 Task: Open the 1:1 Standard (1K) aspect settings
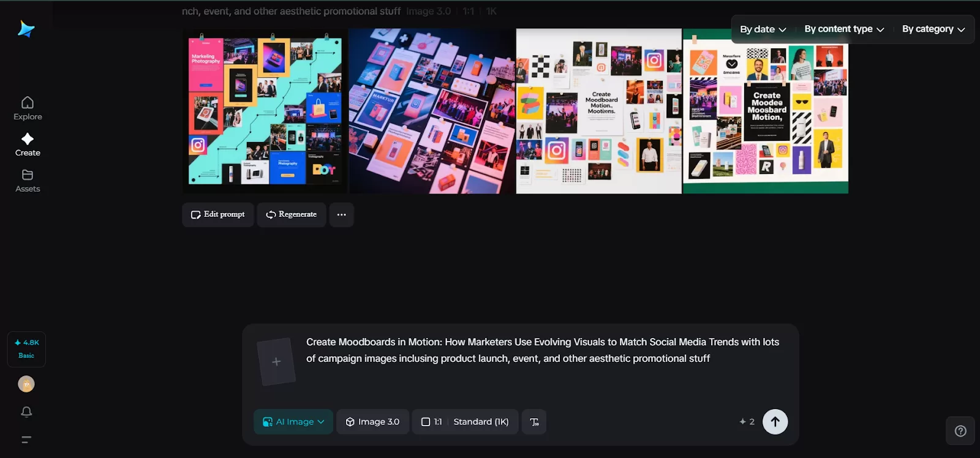[x=465, y=422]
